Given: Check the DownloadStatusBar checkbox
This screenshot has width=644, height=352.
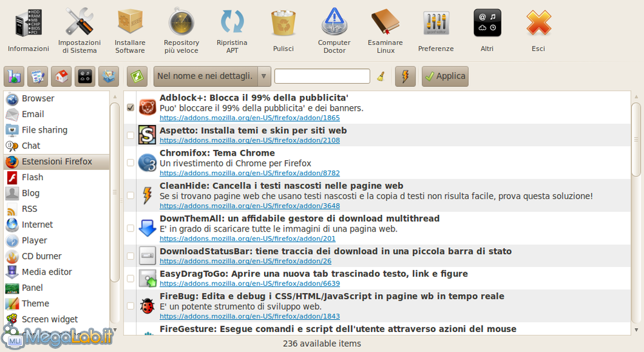Looking at the screenshot, I should click(x=131, y=256).
